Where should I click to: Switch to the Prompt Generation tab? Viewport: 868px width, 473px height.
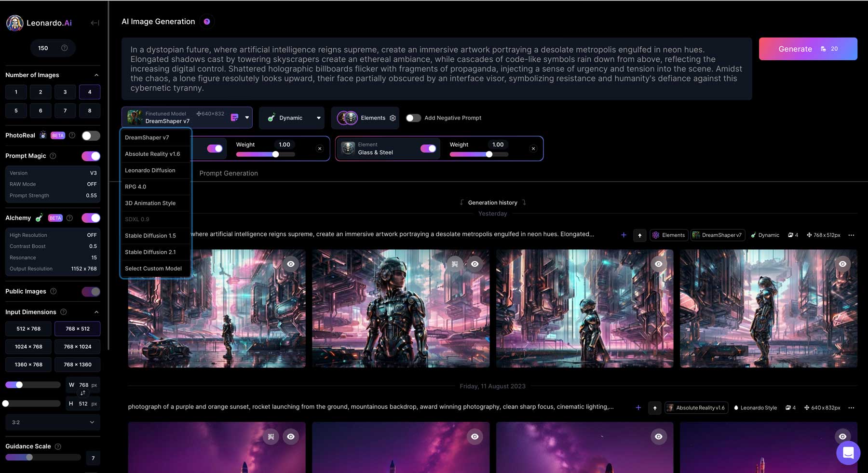pyautogui.click(x=229, y=173)
